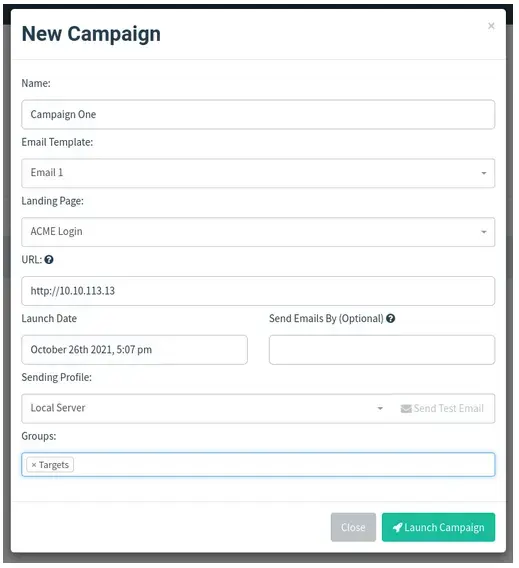Click the Launch Campaign button
This screenshot has width=519, height=568.
pos(438,527)
